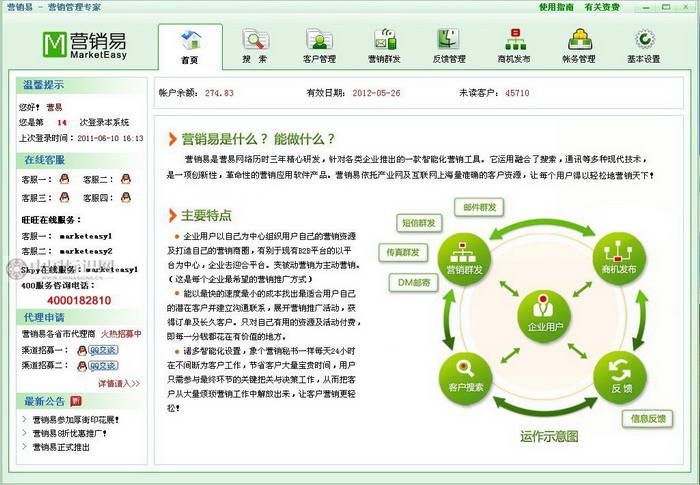Screen dimensions: 700x485
Task: Click 旺旺 客服一 marketeasy1
Action: [x=85, y=236]
